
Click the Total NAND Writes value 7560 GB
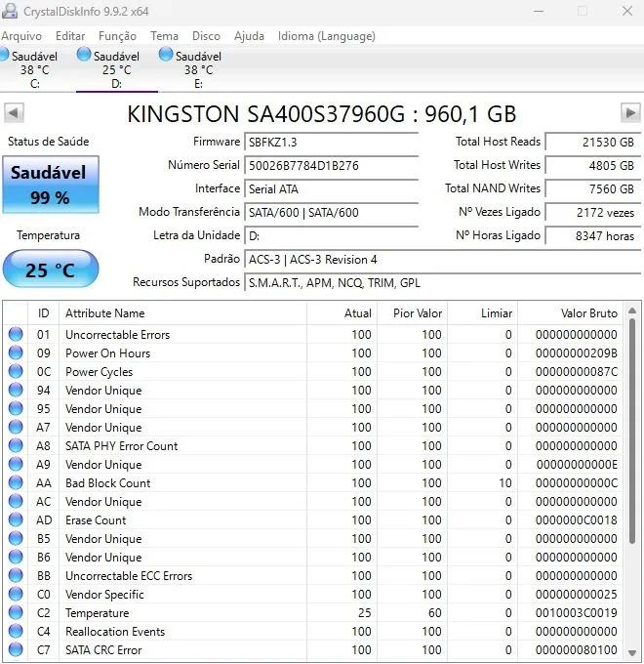pyautogui.click(x=593, y=188)
